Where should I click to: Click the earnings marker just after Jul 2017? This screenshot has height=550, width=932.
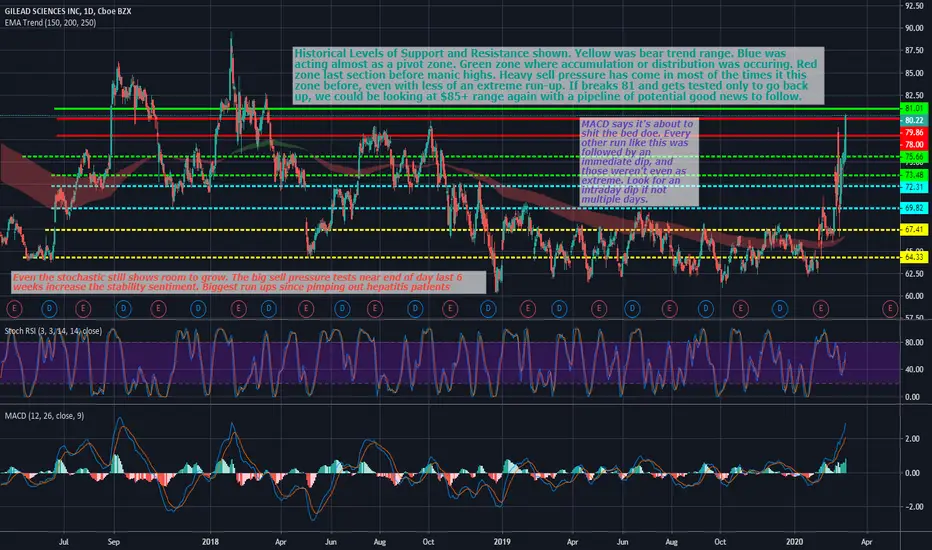tap(83, 309)
